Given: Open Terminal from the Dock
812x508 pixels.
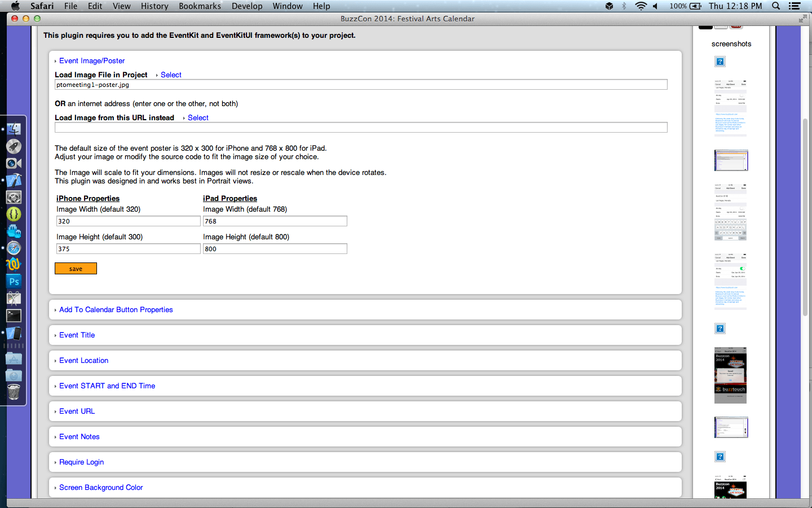Looking at the screenshot, I should pos(14,316).
